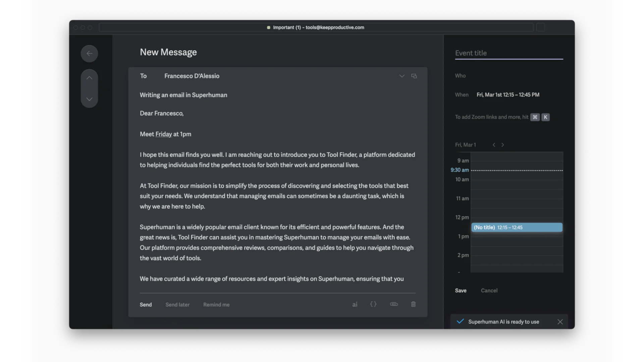
Task: Dismiss the Superhuman AI ready notification
Action: (560, 321)
